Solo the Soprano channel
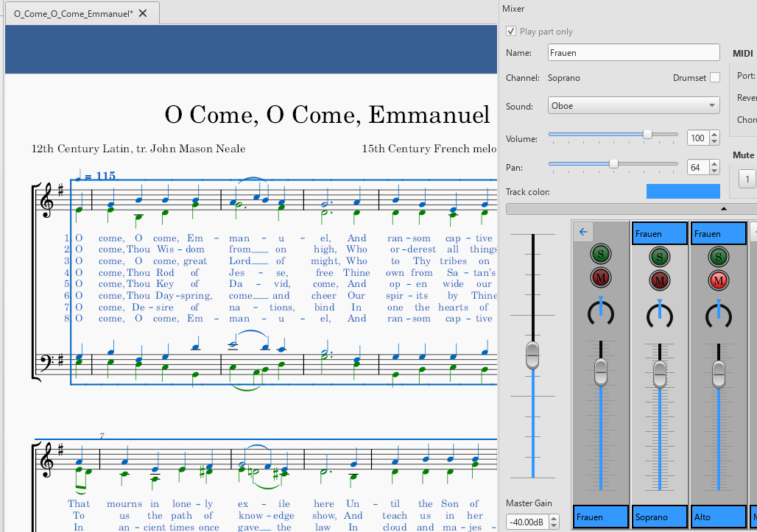This screenshot has height=532, width=757. coord(659,257)
